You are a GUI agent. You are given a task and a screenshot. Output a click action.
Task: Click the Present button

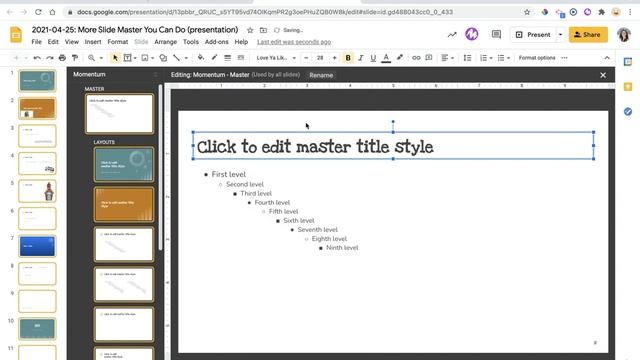pos(533,35)
